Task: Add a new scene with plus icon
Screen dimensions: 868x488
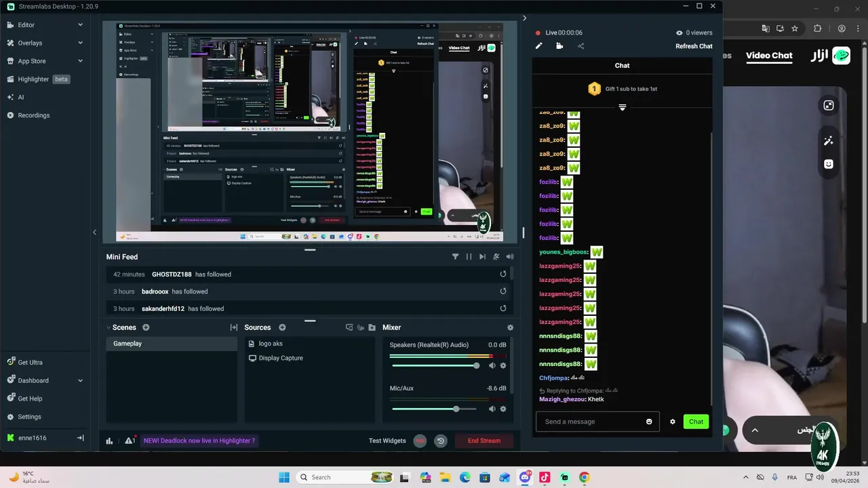Action: tap(146, 327)
